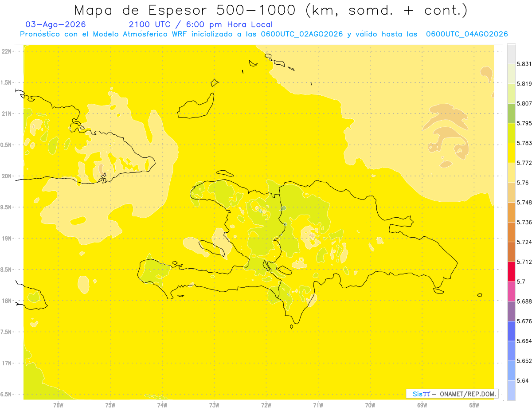Click the 68W longitude label
This screenshot has height=411, width=532.
[x=474, y=405]
